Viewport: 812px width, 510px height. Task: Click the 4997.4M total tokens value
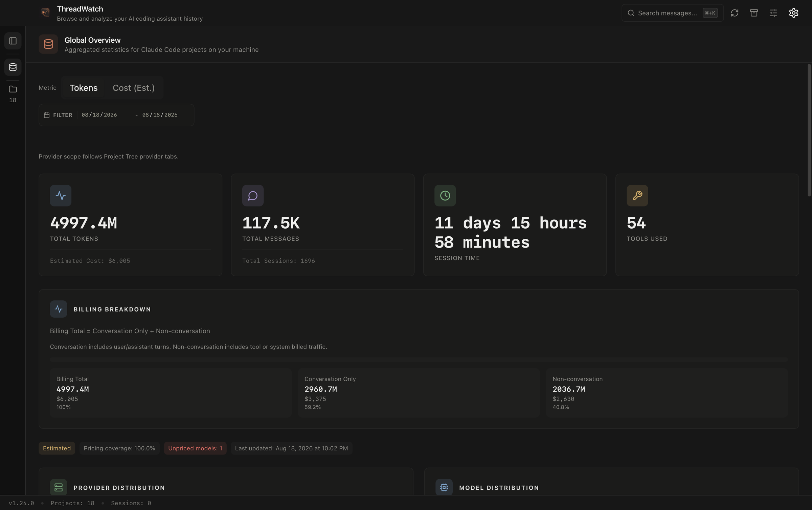84,223
